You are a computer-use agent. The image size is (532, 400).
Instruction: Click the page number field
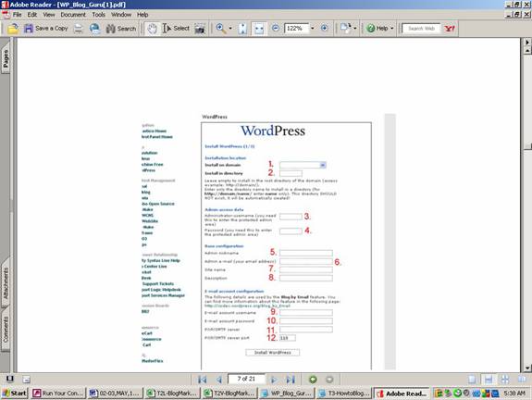pyautogui.click(x=246, y=379)
